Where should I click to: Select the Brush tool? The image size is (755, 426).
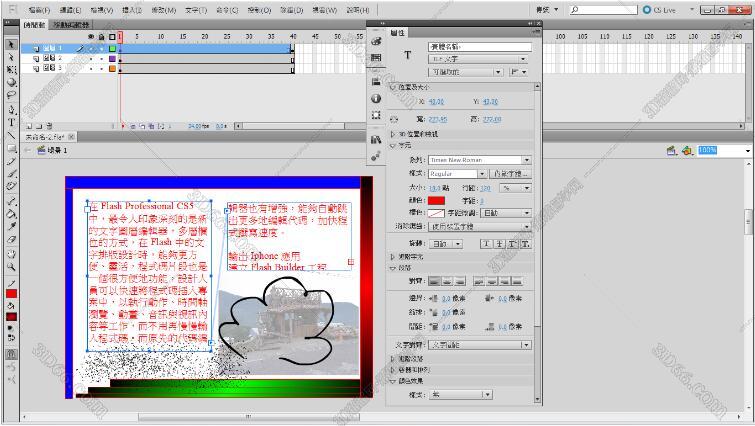[11, 174]
